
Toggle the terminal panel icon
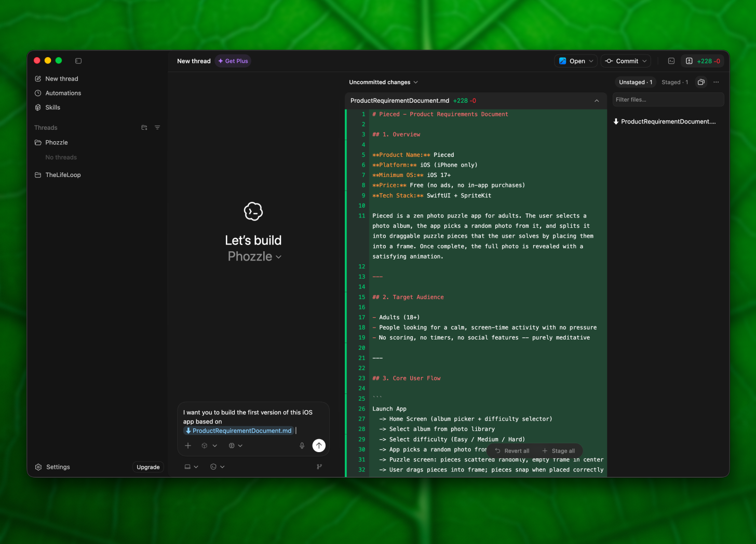[671, 61]
